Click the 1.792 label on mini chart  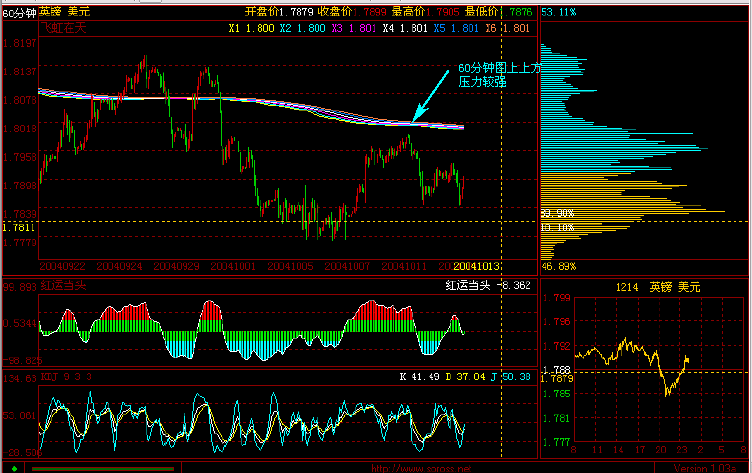click(x=557, y=346)
